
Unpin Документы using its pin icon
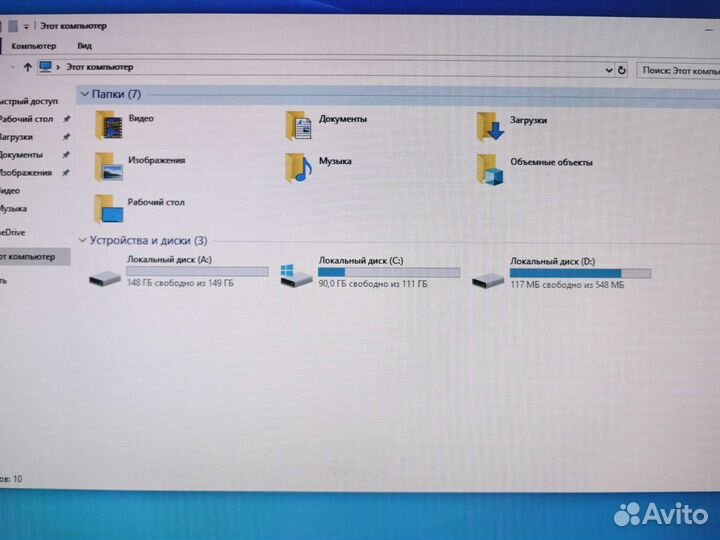[x=67, y=155]
